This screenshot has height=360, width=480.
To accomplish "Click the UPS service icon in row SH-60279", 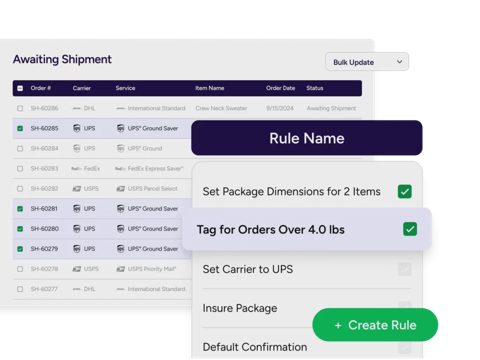I will point(121,249).
